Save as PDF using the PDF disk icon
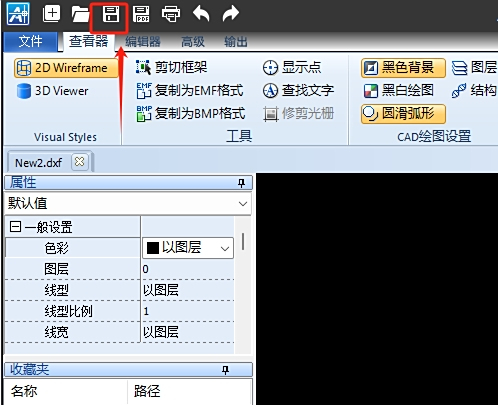This screenshot has height=405, width=498. [x=141, y=14]
